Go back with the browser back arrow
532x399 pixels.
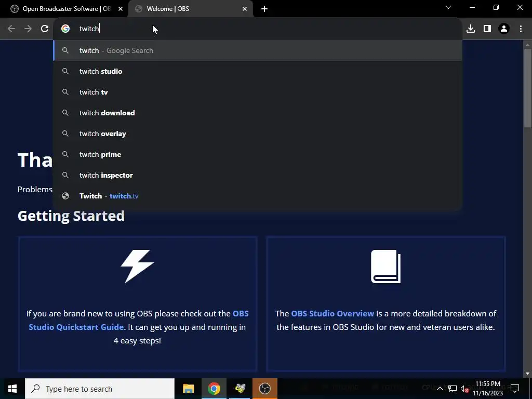click(x=11, y=29)
